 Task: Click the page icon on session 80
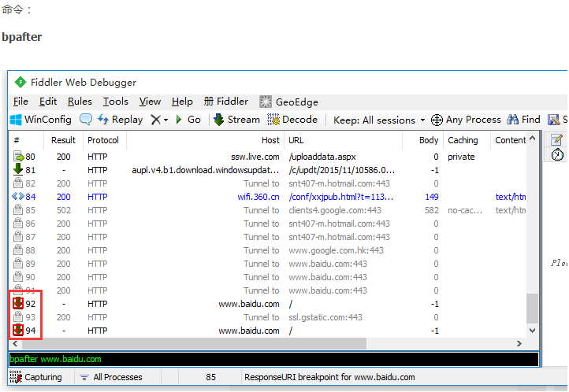[x=18, y=157]
